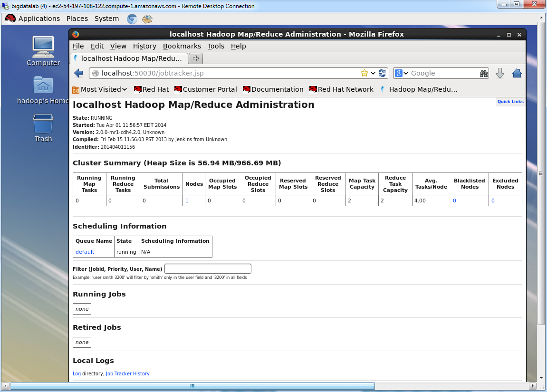
Task: Open the Computer desktop icon
Action: pos(43,51)
